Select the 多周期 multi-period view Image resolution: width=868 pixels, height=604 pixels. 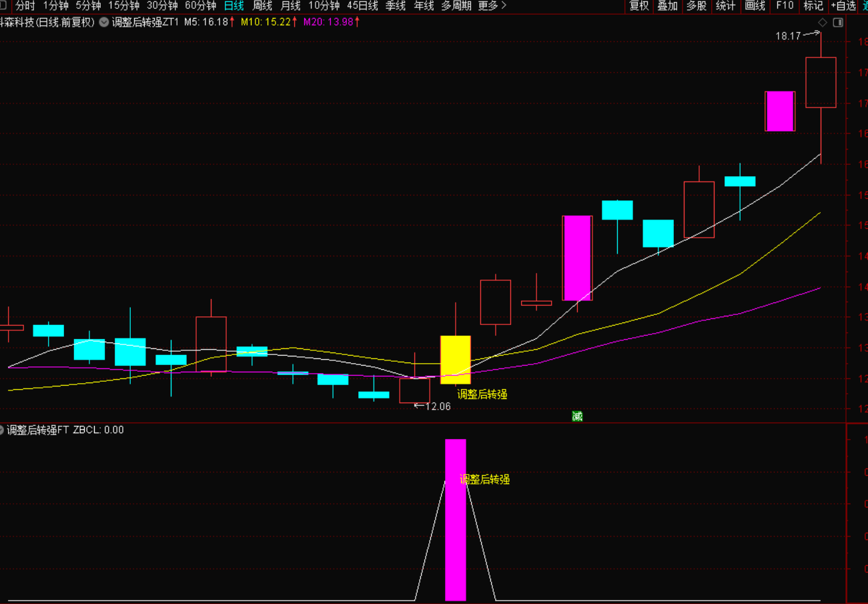[x=456, y=6]
